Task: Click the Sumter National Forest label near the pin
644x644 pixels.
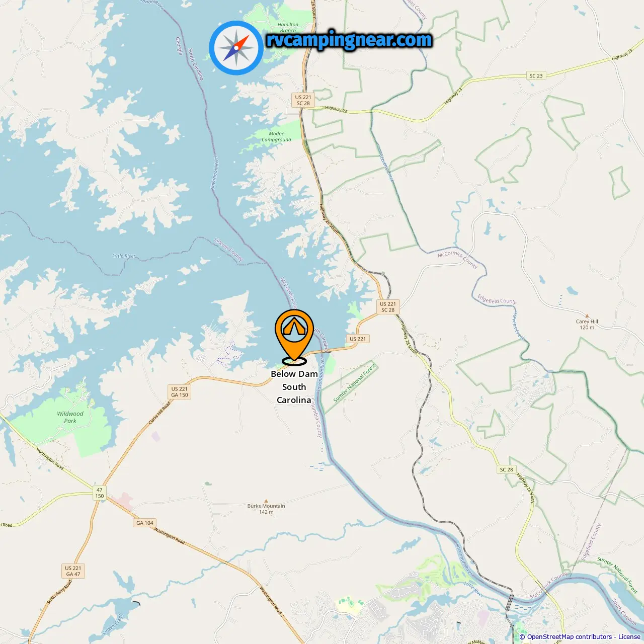Action: click(355, 383)
